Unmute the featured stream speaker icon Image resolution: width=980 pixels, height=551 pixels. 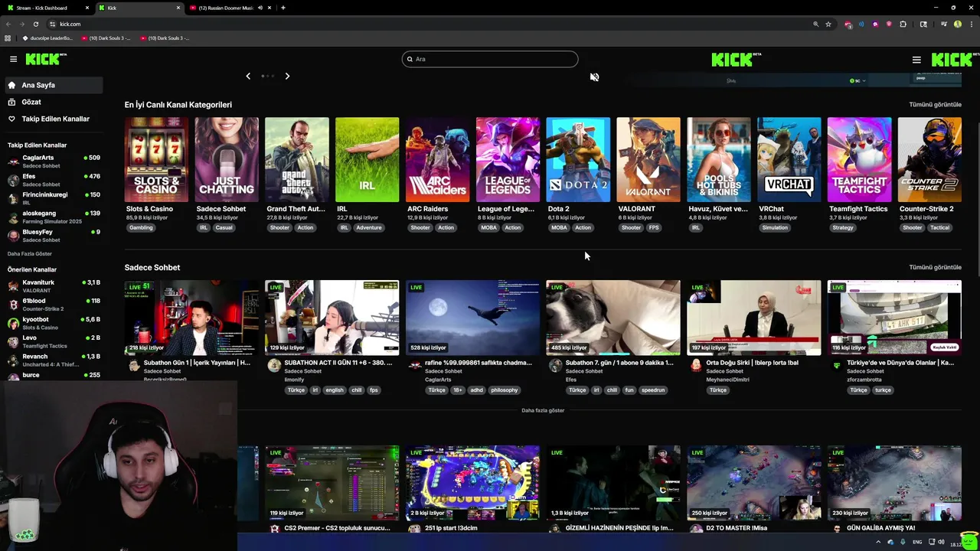point(594,77)
